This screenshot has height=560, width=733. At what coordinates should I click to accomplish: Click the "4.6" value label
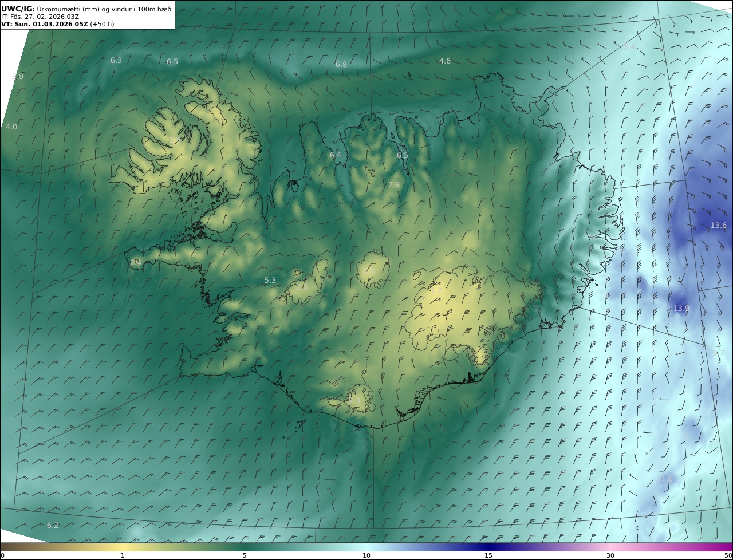pos(445,61)
